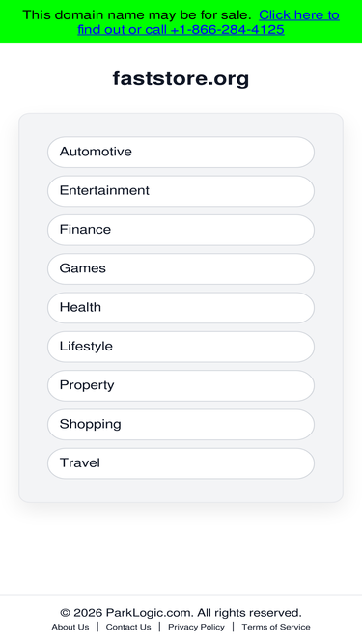Image resolution: width=362 pixels, height=644 pixels.
Task: Click the 'Click here to' sale link
Action: (x=299, y=15)
